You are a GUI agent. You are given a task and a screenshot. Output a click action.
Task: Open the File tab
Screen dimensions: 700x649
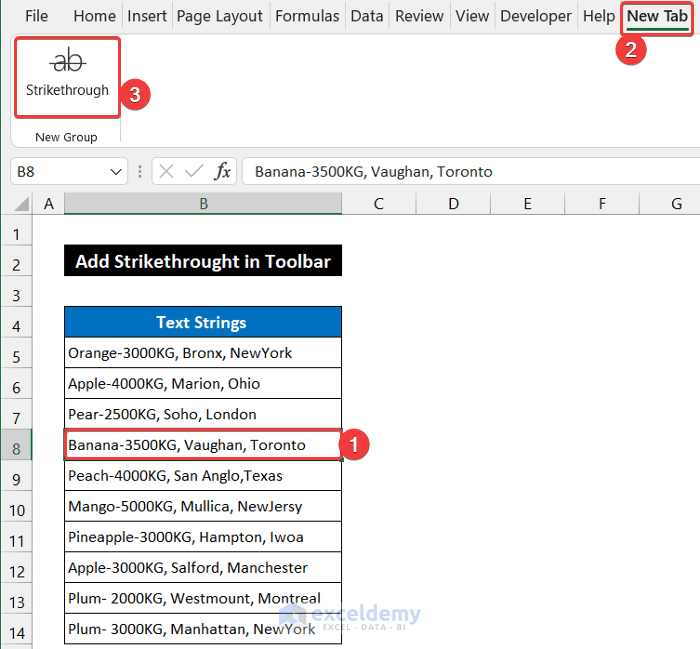36,16
